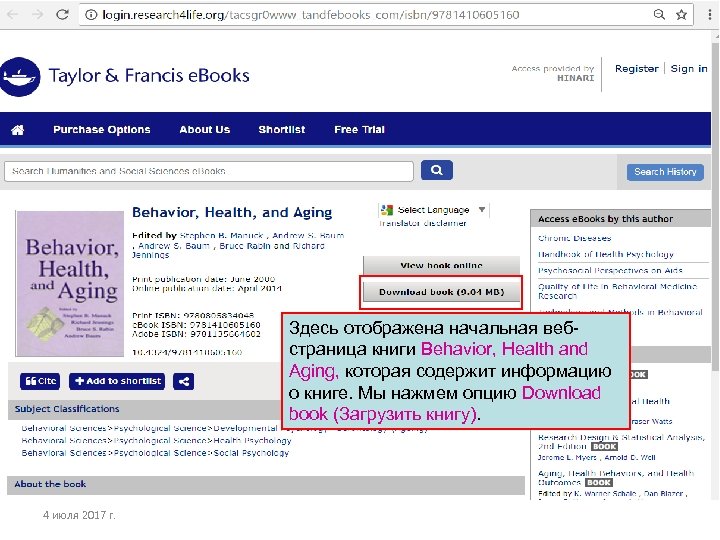Focus the eBooks search input field
The height and width of the screenshot is (540, 720).
coord(209,171)
